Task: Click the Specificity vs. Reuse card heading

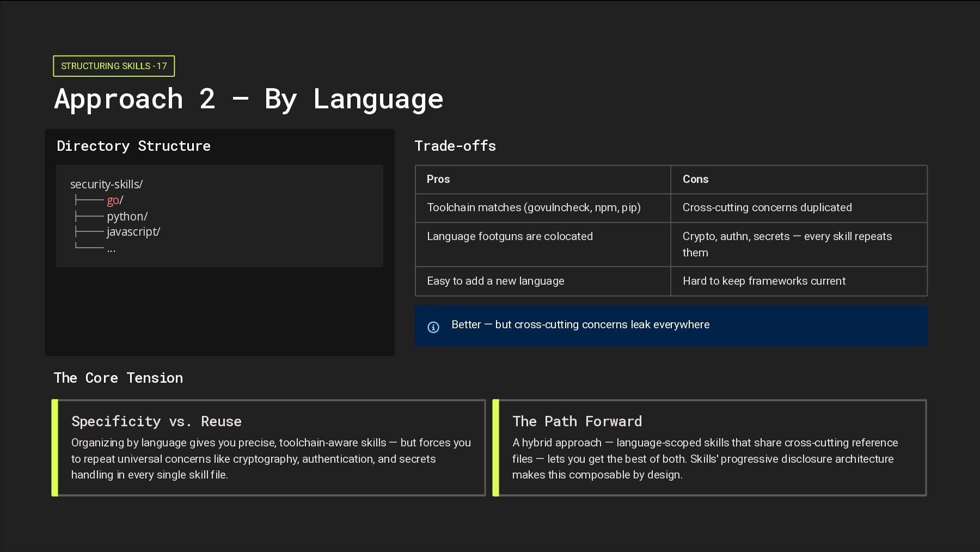Action: click(x=156, y=421)
